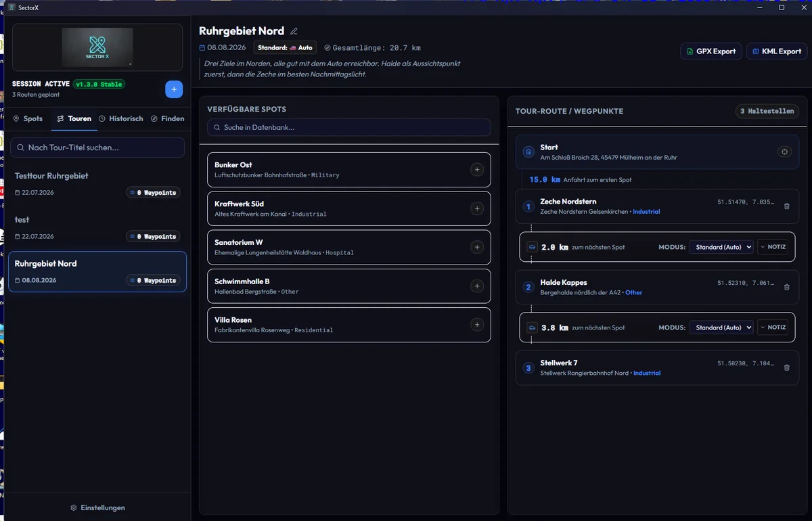The width and height of the screenshot is (812, 521).
Task: Click the Gesamtlänge: 20.7 km text
Action: coord(376,48)
